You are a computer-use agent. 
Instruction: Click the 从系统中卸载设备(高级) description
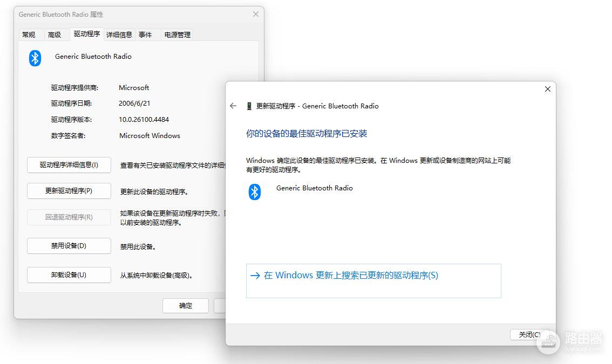tap(157, 276)
